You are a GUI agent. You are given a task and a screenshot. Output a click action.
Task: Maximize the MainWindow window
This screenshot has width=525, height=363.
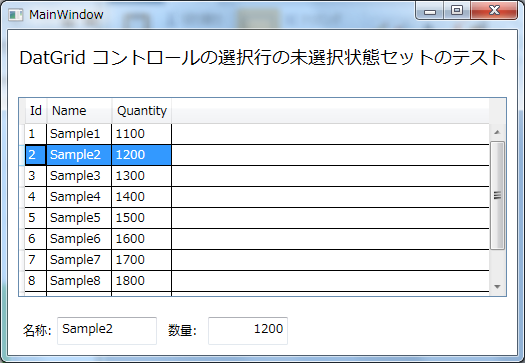click(x=457, y=11)
